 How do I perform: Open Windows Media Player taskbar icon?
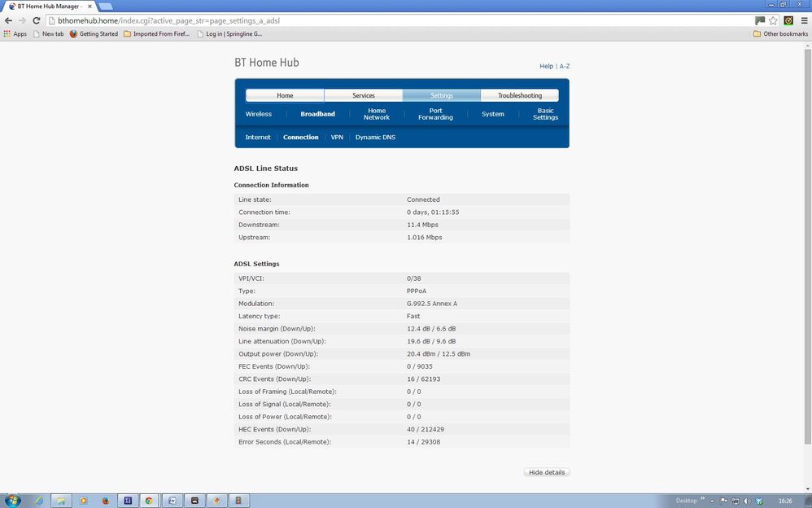83,501
